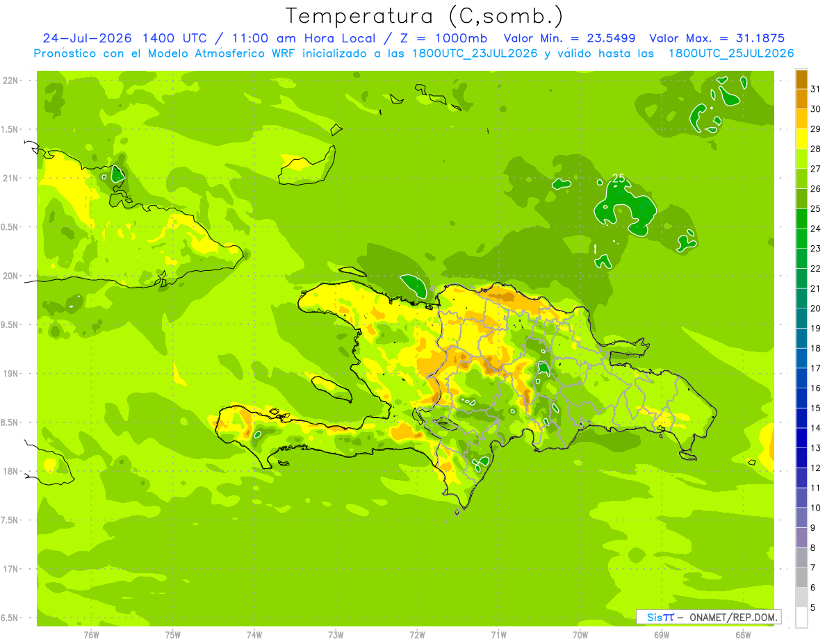This screenshot has width=834, height=644.
Task: Click the '71W' longitude axis label
Action: [498, 635]
